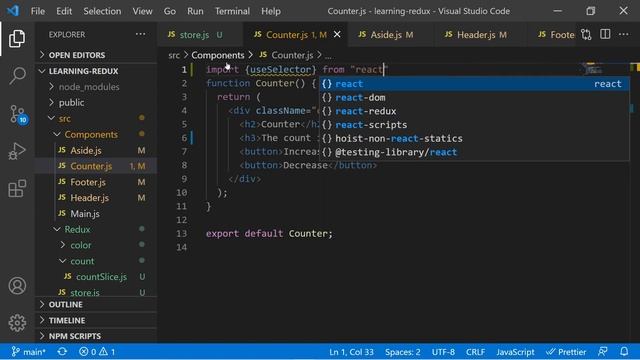Expand the OUTLINE section
640x360 pixels.
point(96,304)
